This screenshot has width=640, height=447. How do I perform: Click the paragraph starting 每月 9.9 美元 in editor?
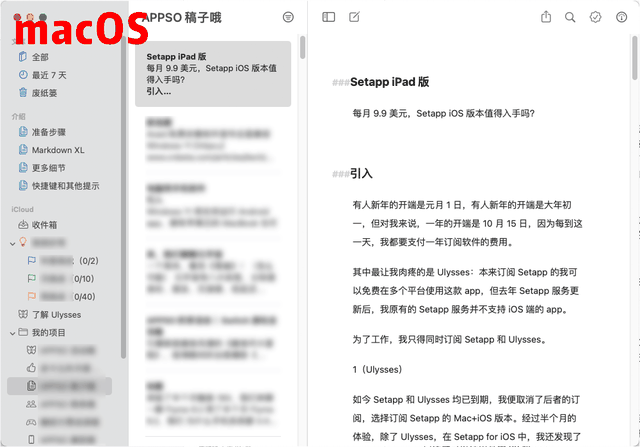(x=444, y=113)
